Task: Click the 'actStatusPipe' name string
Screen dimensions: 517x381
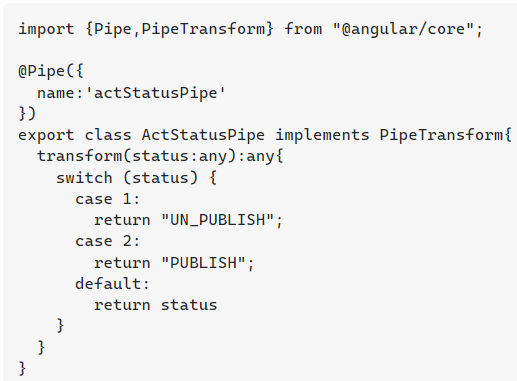Action: coord(155,93)
